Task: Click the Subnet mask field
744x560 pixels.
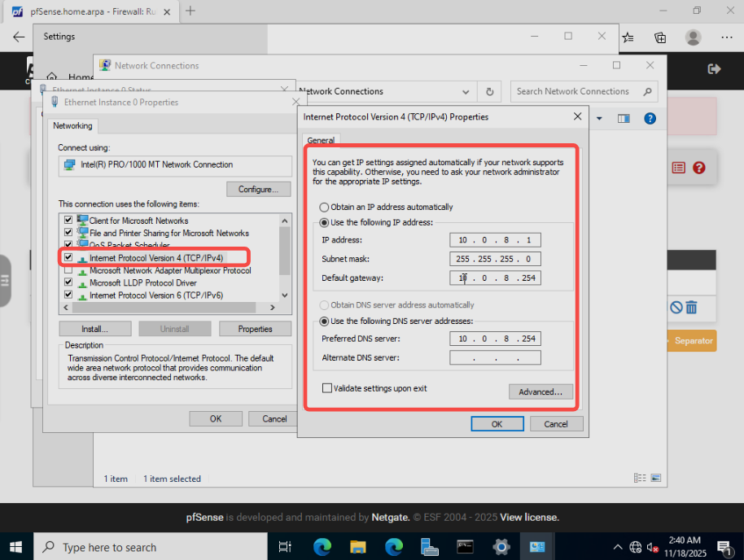Action: coord(495,259)
